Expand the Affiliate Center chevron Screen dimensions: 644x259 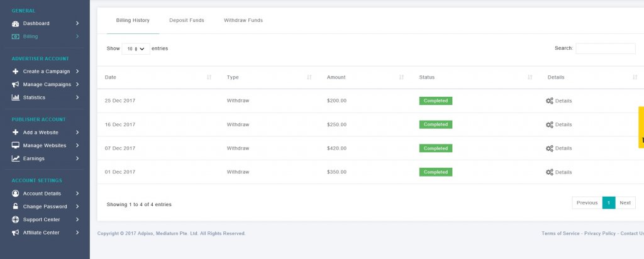[x=77, y=233]
